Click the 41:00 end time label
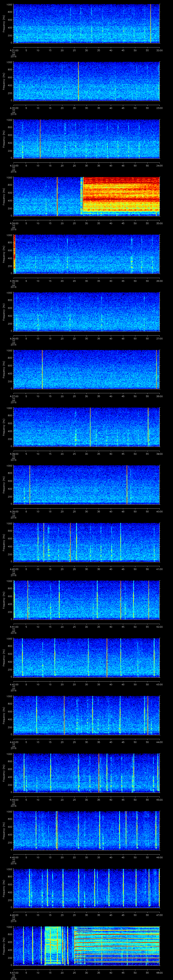The image size is (173, 980). 159,569
